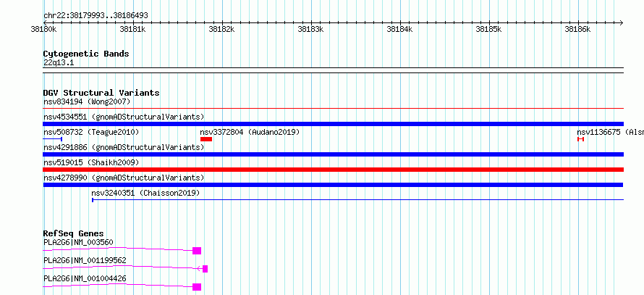Click the PLA2G6|NM_003560 transcript label
Image resolution: width=644 pixels, height=295 pixels.
tap(78, 242)
